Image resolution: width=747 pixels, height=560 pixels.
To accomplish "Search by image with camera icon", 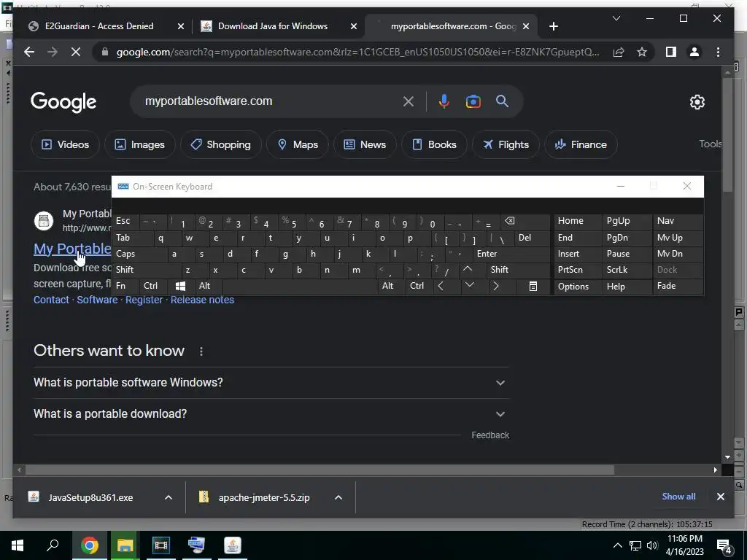I will [473, 101].
